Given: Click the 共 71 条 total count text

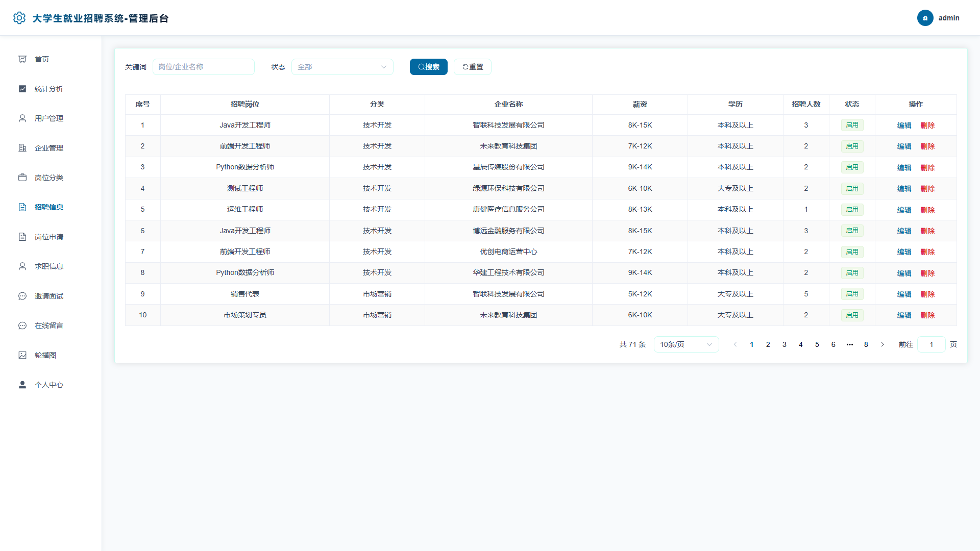Looking at the screenshot, I should (x=632, y=344).
